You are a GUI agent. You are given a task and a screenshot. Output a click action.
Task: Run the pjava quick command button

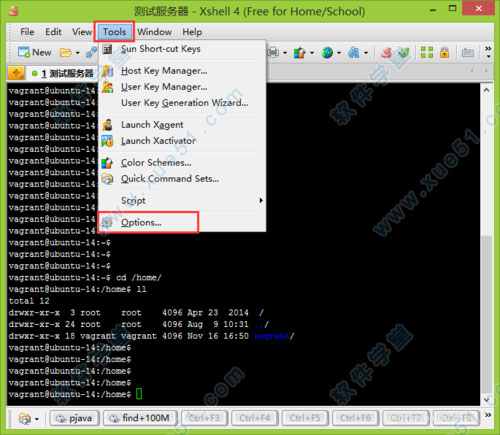click(x=75, y=418)
